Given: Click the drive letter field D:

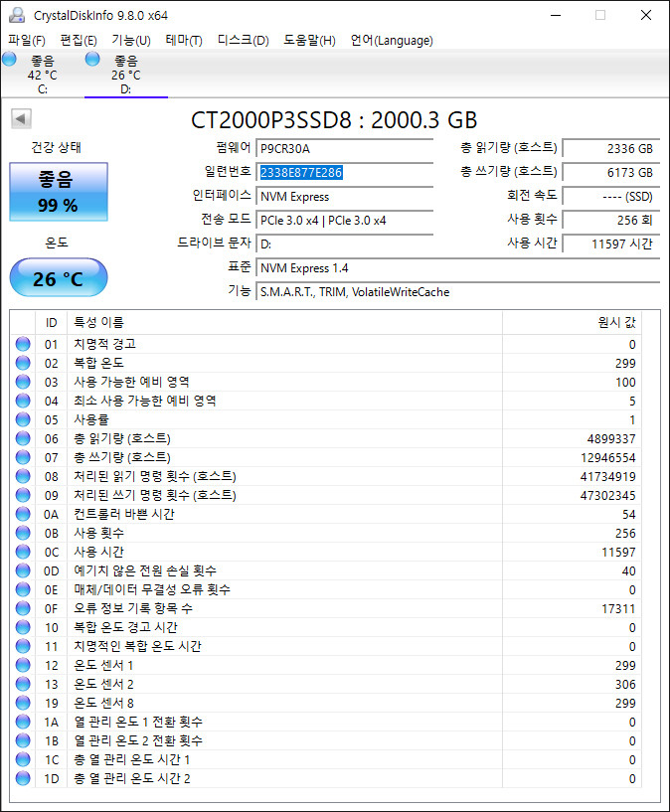Looking at the screenshot, I should tap(345, 244).
